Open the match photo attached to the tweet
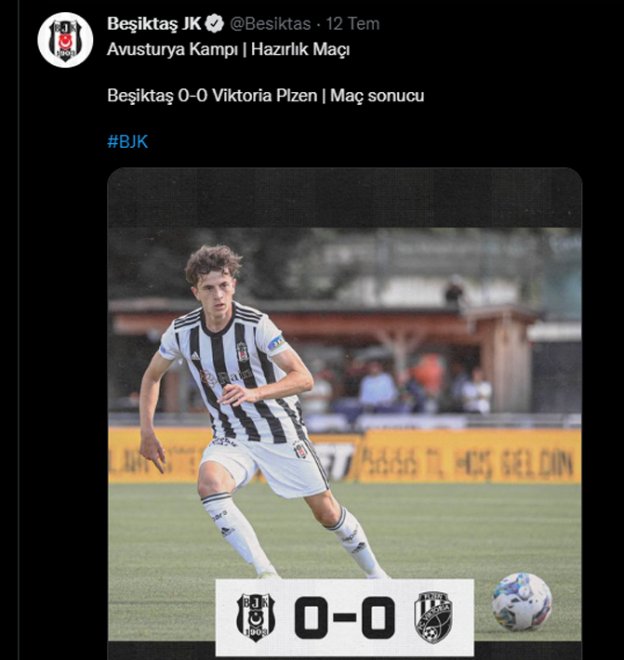 pyautogui.click(x=345, y=413)
